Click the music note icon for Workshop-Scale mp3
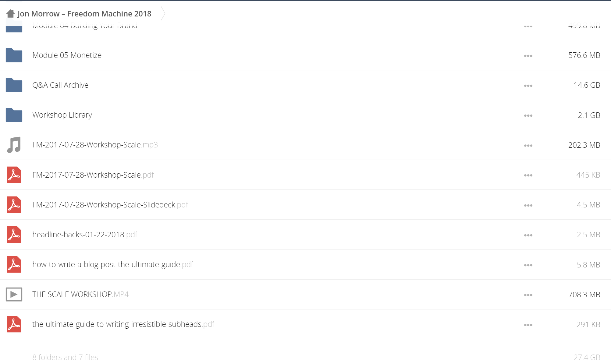 click(x=14, y=145)
